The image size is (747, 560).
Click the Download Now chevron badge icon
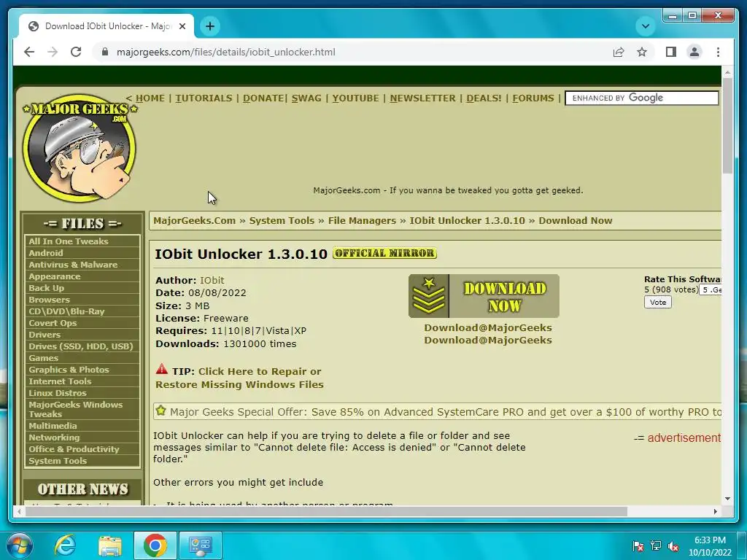[x=429, y=296]
